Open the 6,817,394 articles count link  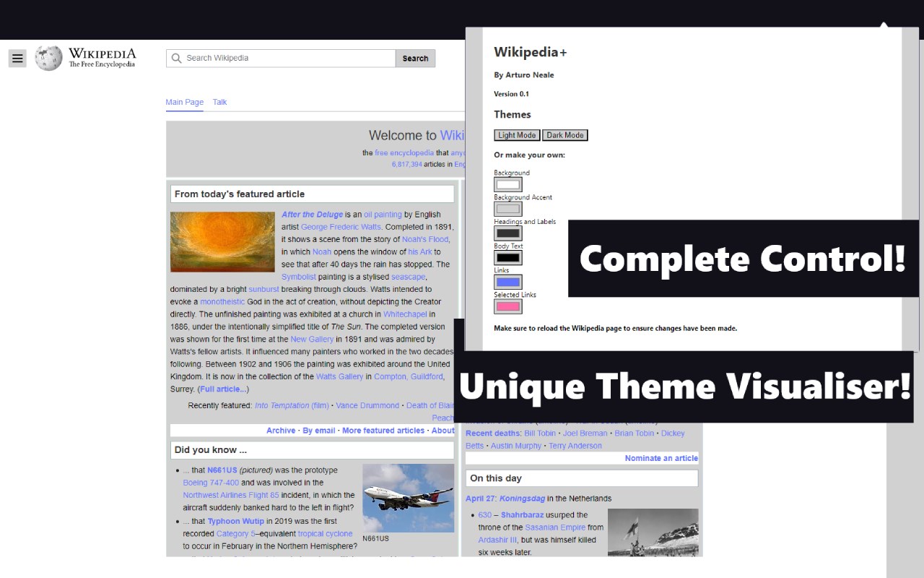[x=407, y=165]
